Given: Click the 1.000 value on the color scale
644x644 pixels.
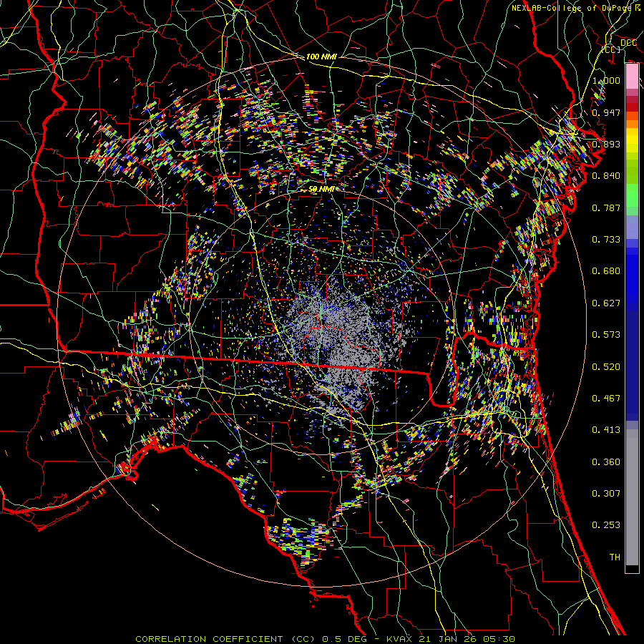Looking at the screenshot, I should (606, 80).
